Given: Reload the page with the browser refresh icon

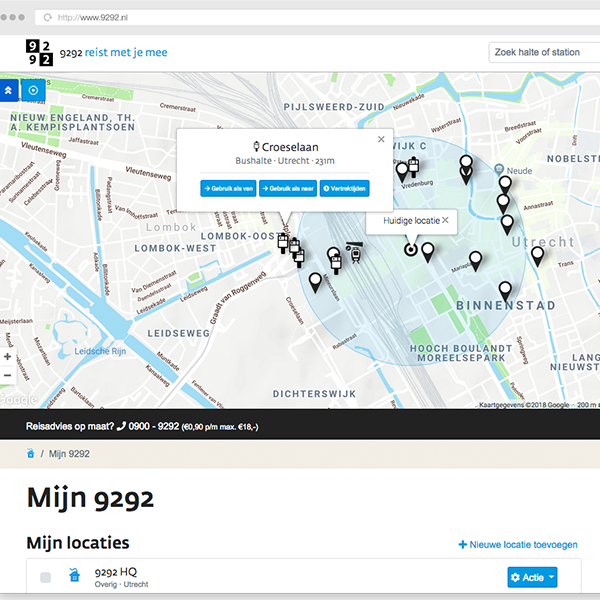Looking at the screenshot, I should tap(47, 18).
